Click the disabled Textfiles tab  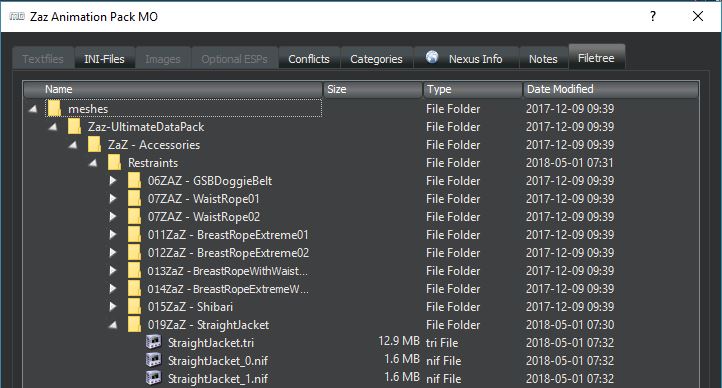click(x=43, y=58)
